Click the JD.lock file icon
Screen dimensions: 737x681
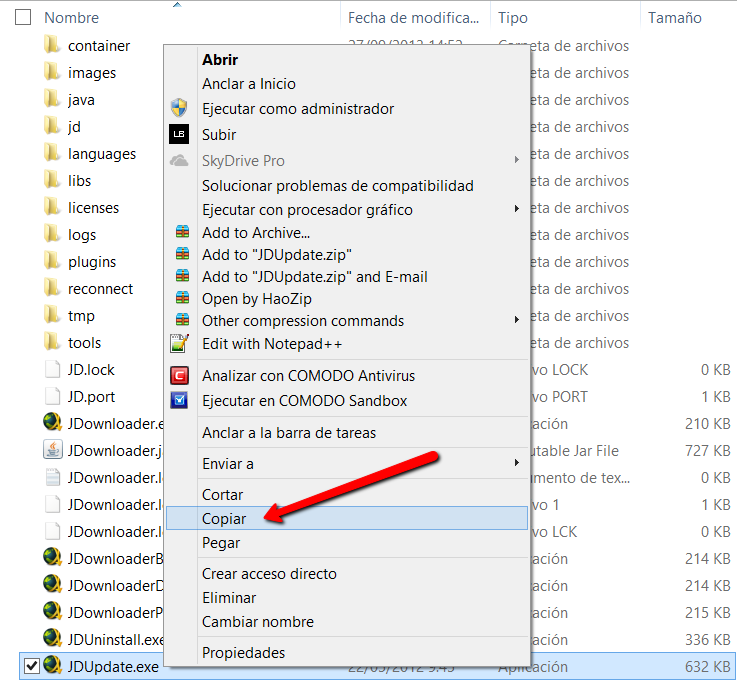click(52, 369)
